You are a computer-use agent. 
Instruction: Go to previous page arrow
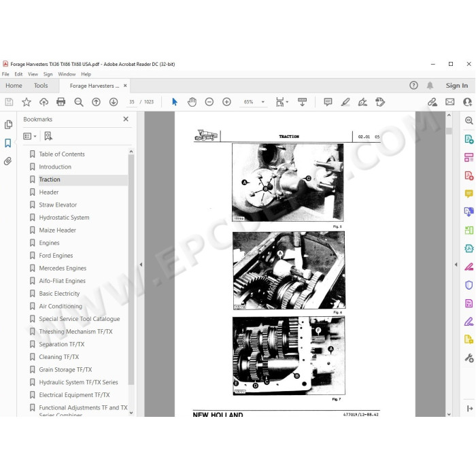tap(97, 102)
